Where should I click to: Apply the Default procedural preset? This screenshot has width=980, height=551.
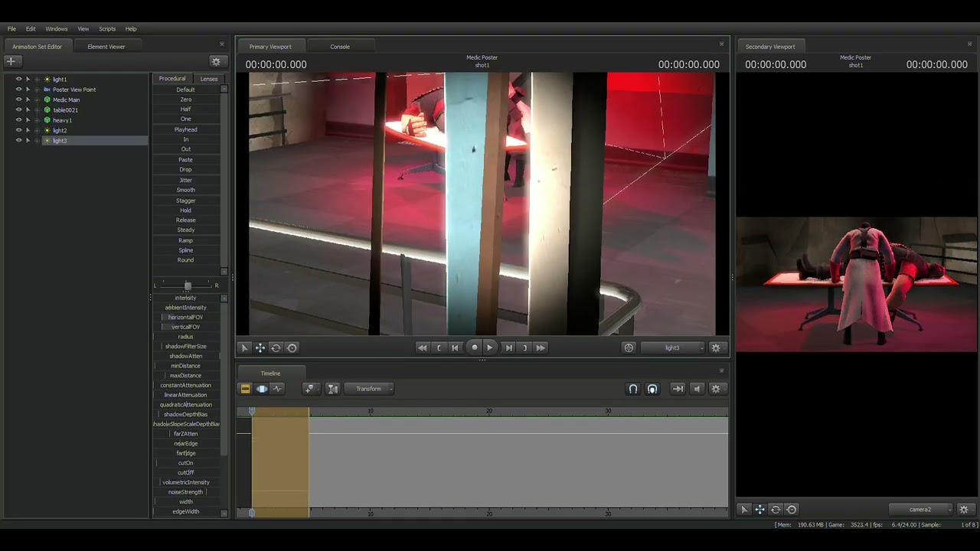pyautogui.click(x=186, y=90)
